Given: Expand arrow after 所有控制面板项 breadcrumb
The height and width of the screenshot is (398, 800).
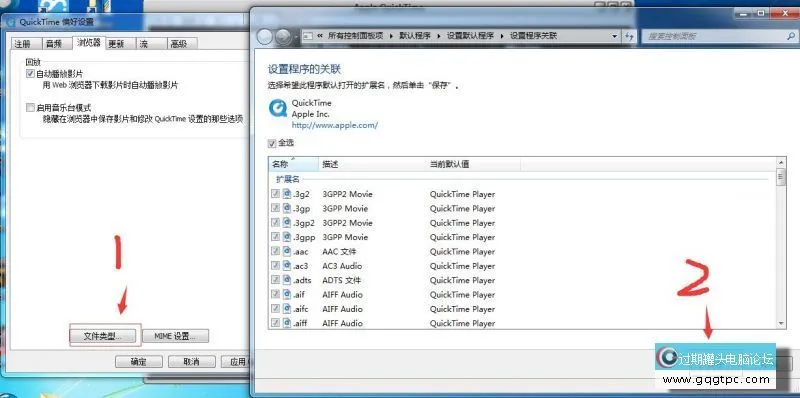Looking at the screenshot, I should [x=392, y=36].
